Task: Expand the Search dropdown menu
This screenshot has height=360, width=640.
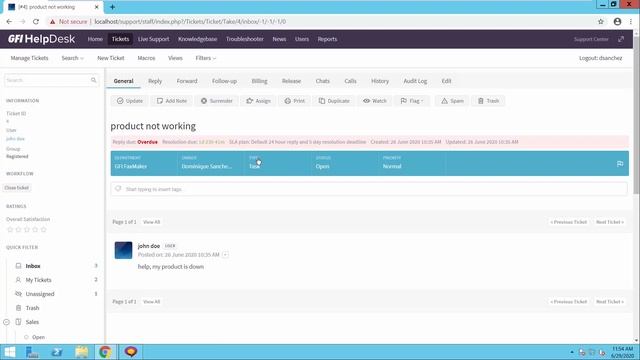Action: pyautogui.click(x=72, y=58)
